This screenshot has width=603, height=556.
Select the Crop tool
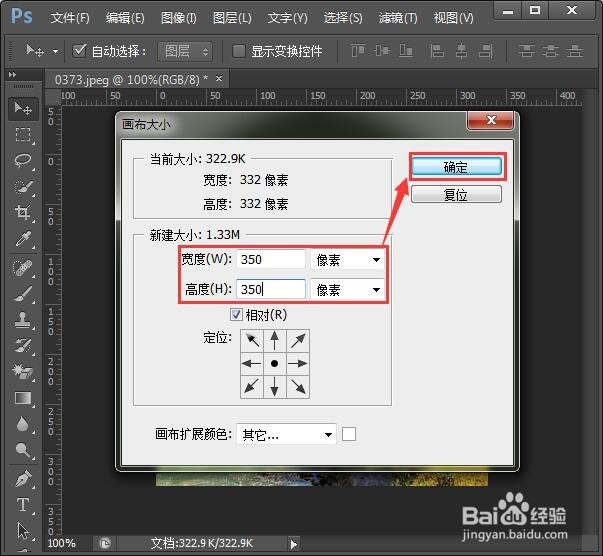(x=23, y=212)
